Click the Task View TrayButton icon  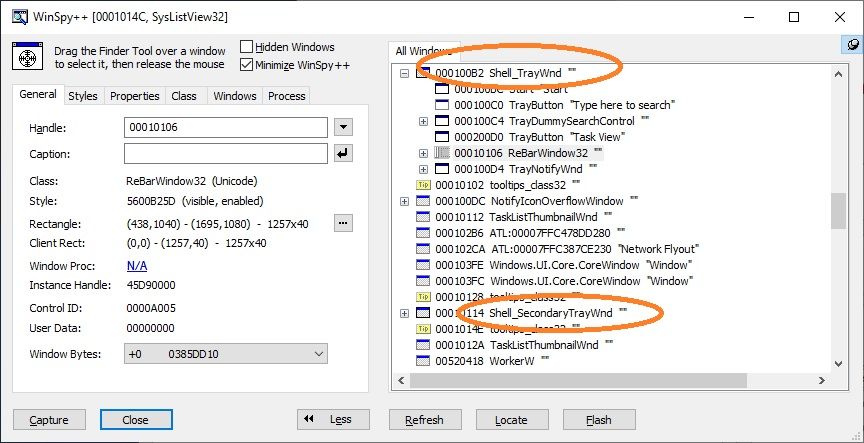[x=442, y=137]
